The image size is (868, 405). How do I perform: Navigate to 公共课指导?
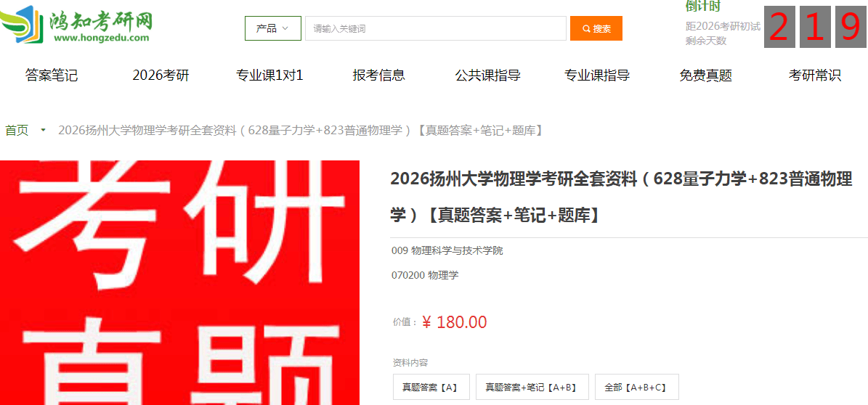click(x=487, y=75)
